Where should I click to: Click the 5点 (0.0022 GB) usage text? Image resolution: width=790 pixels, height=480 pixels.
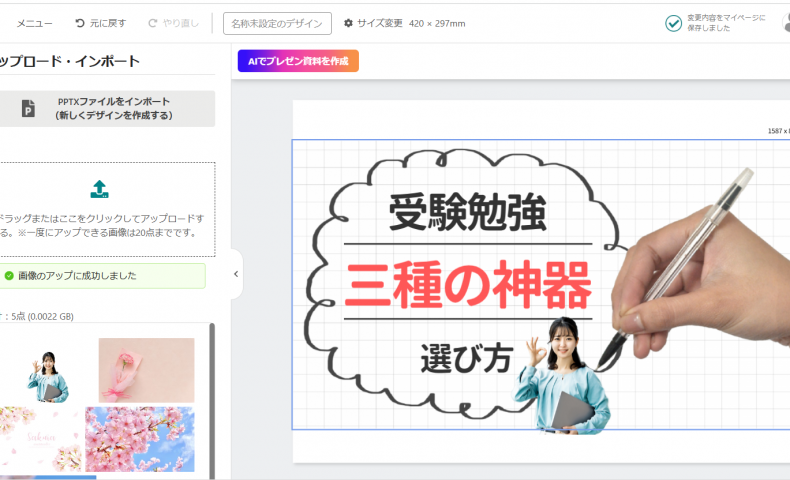click(42, 316)
